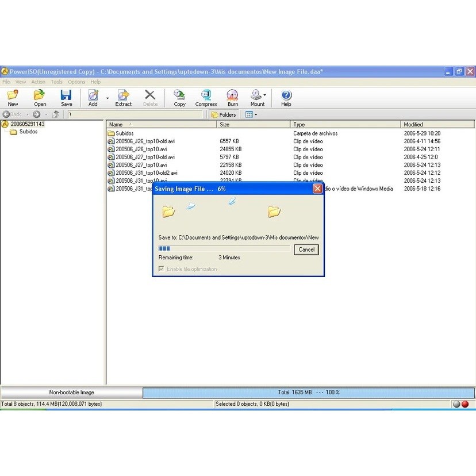Expand the Add button dropdown arrow
476x476 pixels.
click(x=107, y=98)
